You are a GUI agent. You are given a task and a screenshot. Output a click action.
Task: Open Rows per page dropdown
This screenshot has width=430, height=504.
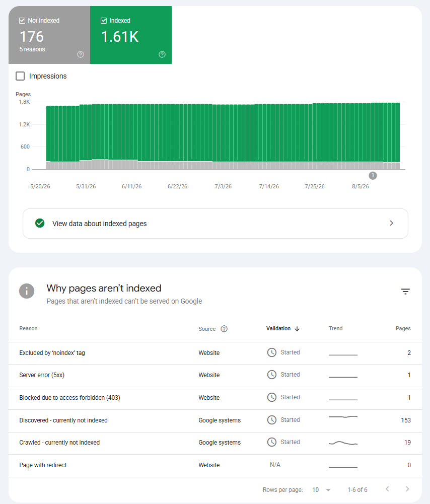point(322,489)
